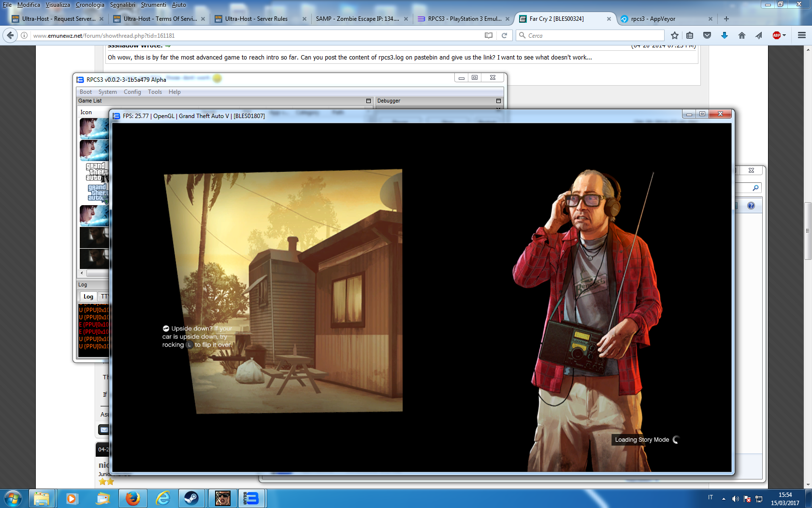Close the Far Cry 2 tab

click(609, 19)
